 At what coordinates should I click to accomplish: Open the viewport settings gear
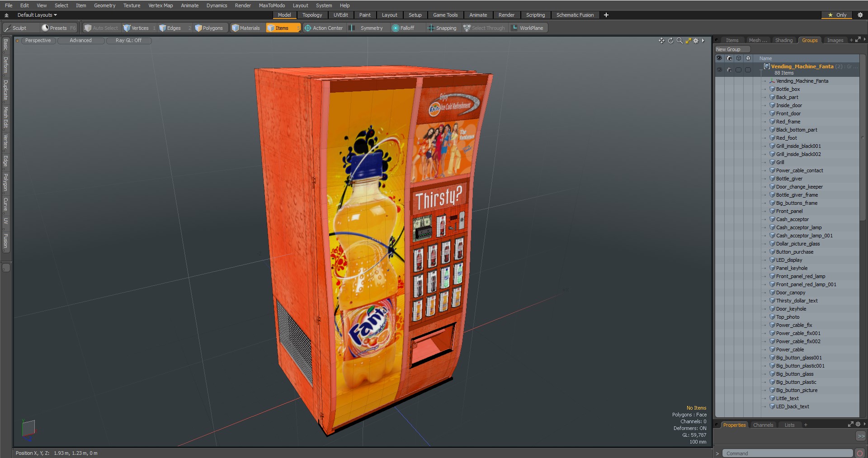click(x=696, y=41)
